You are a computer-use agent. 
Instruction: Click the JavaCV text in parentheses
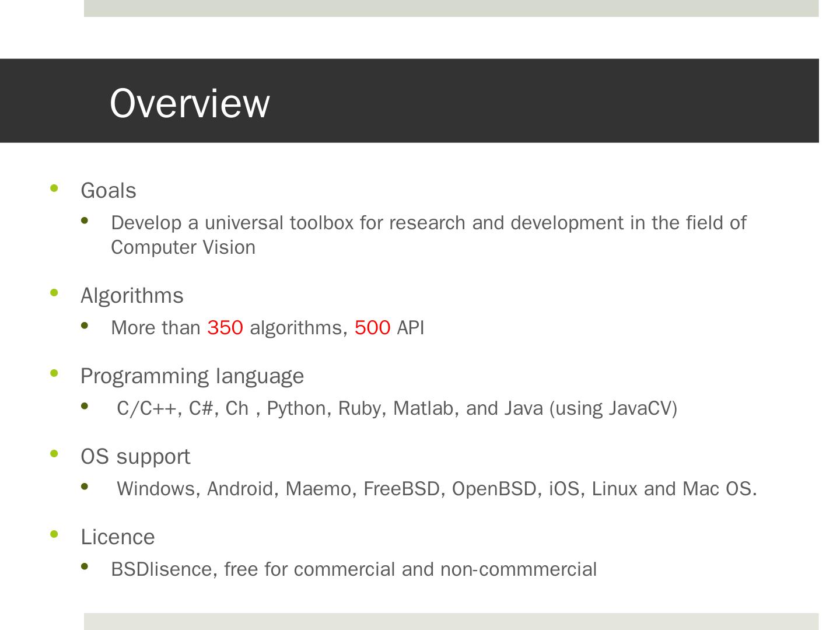(x=642, y=408)
